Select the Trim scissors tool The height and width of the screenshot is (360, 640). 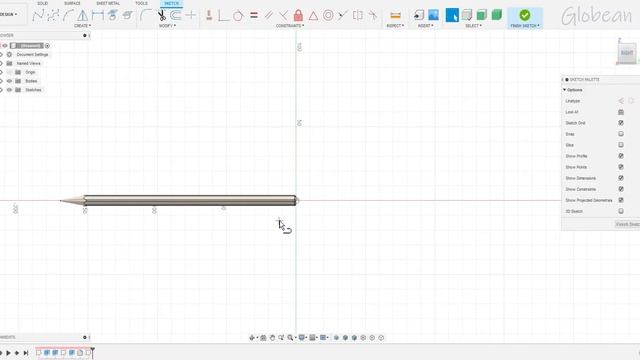point(162,16)
